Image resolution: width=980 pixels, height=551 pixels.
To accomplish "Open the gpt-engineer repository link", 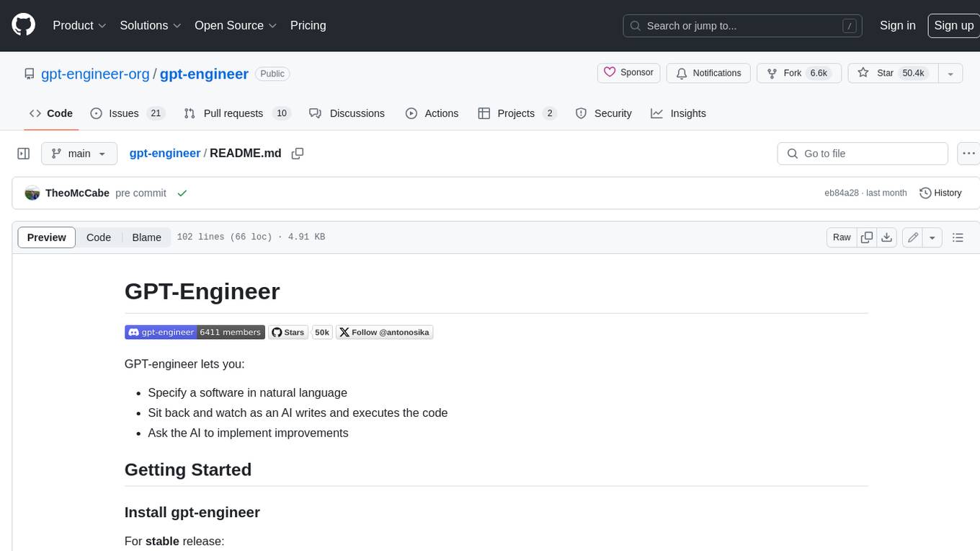I will point(204,74).
